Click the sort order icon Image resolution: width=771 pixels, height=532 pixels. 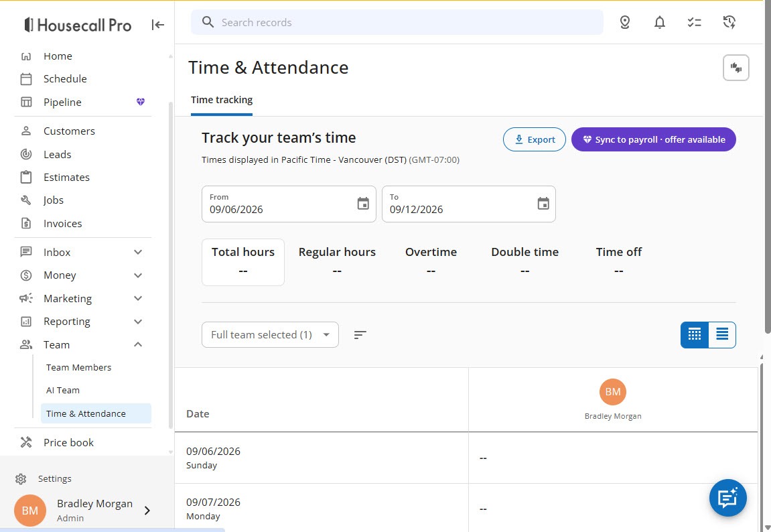pos(360,335)
